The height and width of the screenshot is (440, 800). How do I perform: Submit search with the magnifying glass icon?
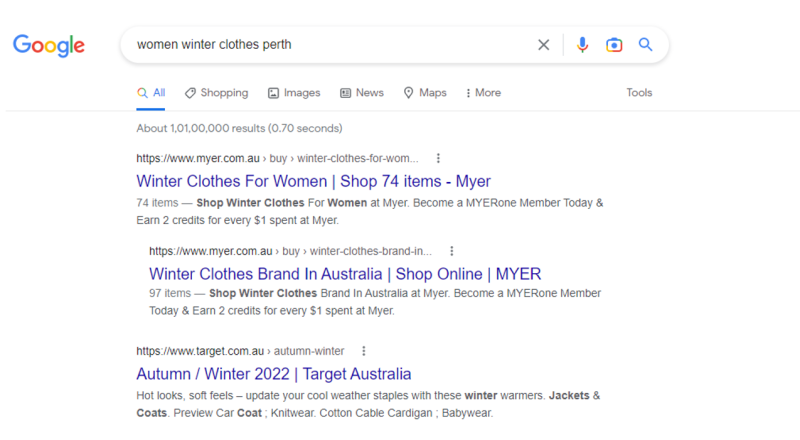645,44
